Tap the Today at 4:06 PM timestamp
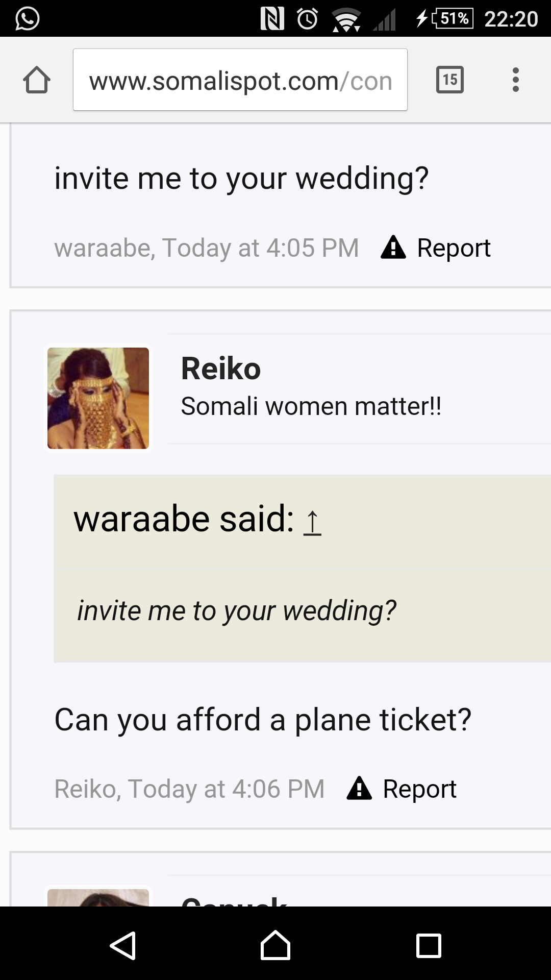Viewport: 551px width, 980px height. (x=226, y=789)
